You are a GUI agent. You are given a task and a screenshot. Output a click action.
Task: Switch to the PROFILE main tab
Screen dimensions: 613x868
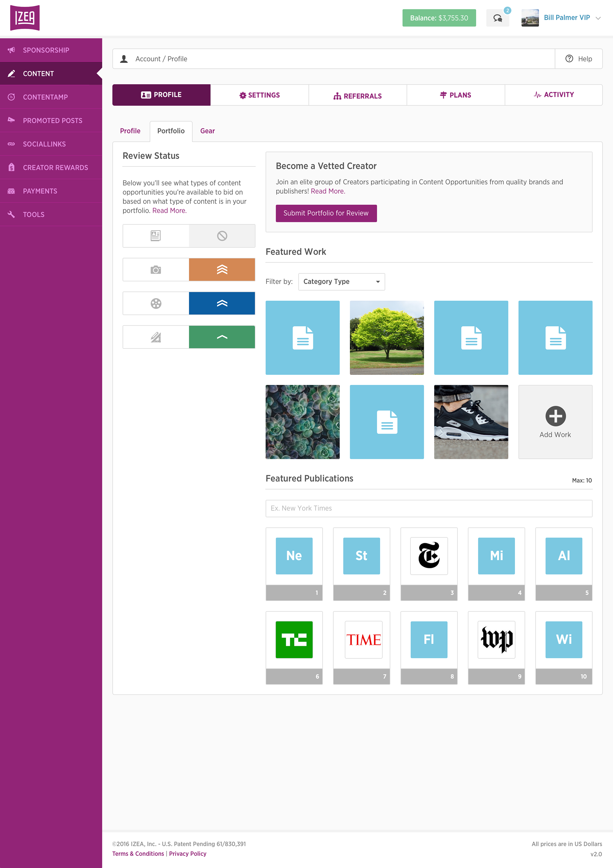tap(162, 94)
